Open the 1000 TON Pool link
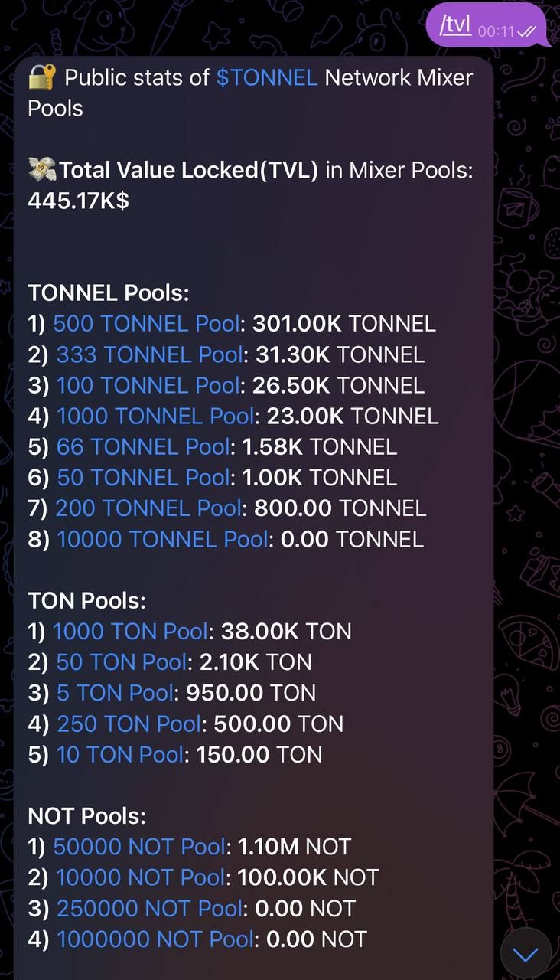The height and width of the screenshot is (980, 560). [130, 632]
